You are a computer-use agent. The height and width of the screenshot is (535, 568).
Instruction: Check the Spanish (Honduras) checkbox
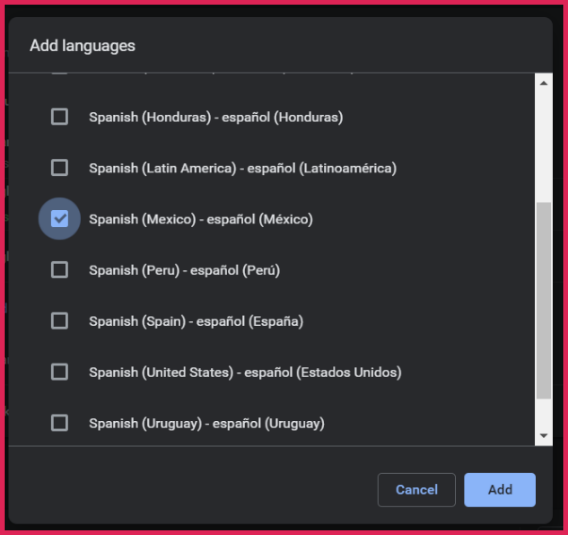coord(59,117)
